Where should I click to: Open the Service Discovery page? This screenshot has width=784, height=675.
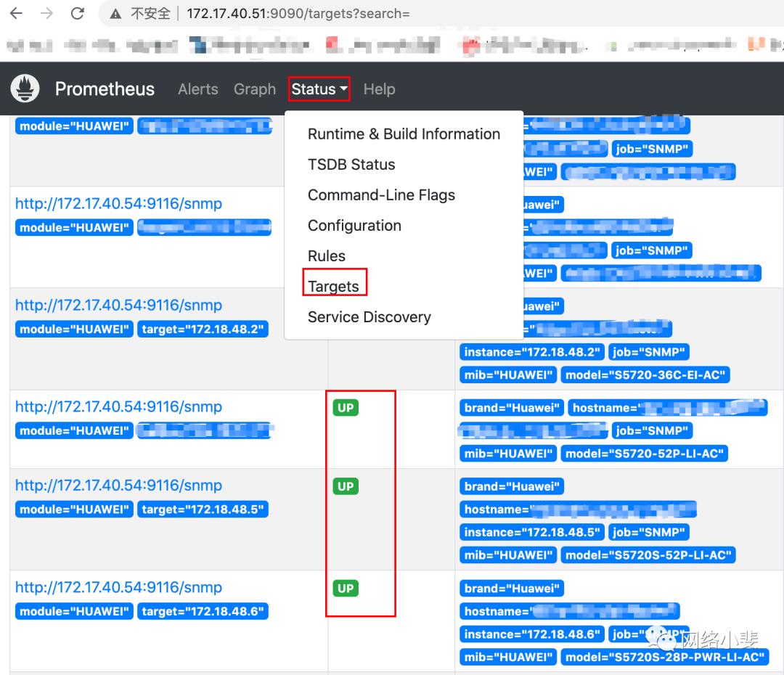pyautogui.click(x=369, y=317)
